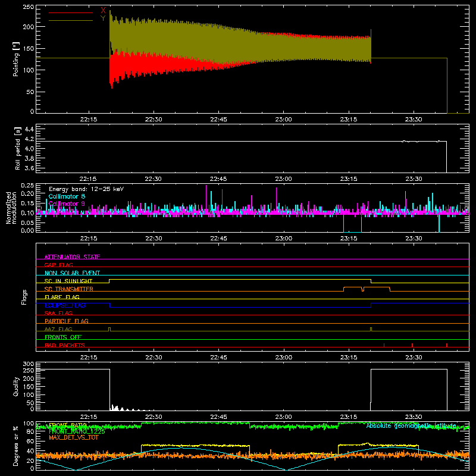Click the 'Pointing' vertical axis title
476x476 pixels.
[16, 59]
